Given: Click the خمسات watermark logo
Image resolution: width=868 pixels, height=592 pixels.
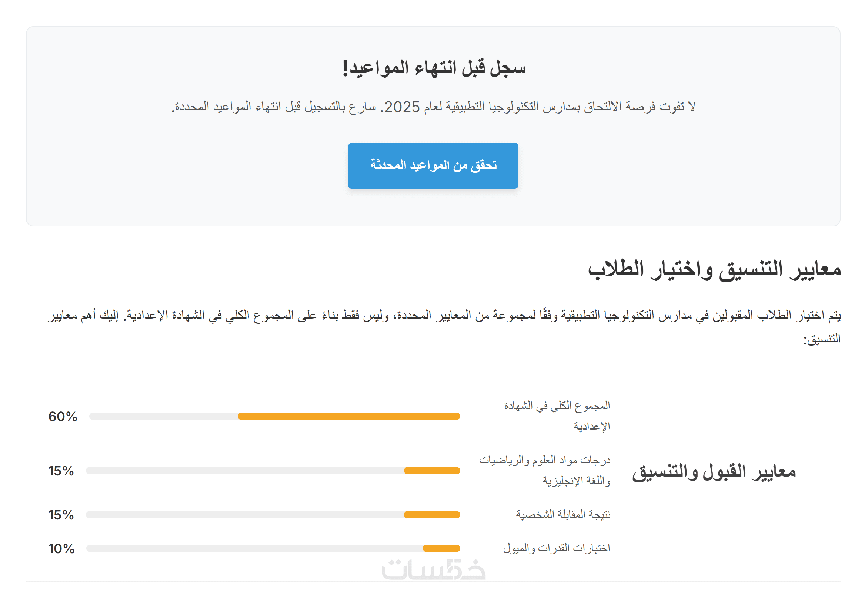Looking at the screenshot, I should (433, 570).
